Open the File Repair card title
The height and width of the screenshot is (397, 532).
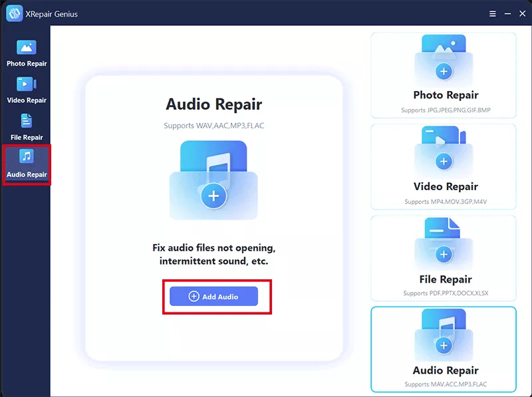tap(446, 279)
